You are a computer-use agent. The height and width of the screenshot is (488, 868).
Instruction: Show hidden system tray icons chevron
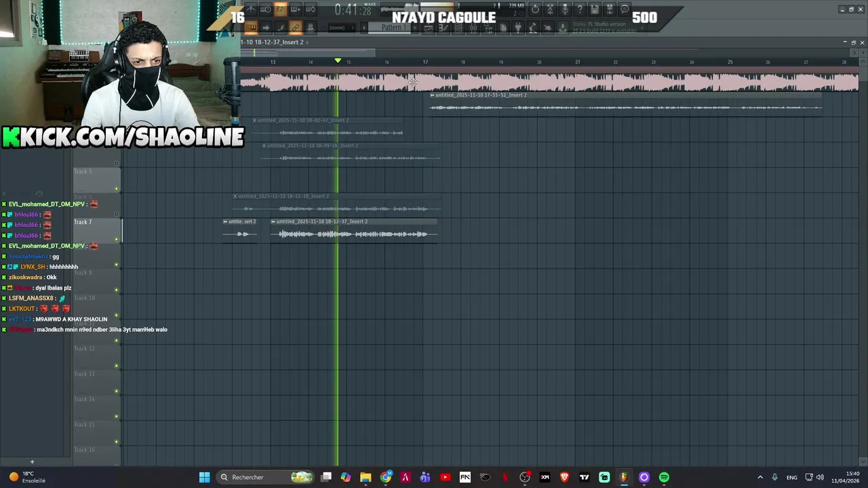pos(759,477)
